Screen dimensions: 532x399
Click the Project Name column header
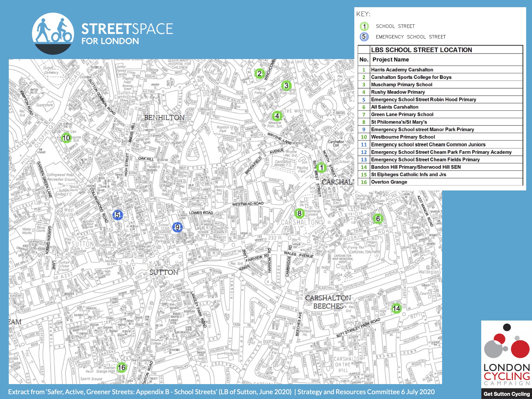[x=390, y=60]
